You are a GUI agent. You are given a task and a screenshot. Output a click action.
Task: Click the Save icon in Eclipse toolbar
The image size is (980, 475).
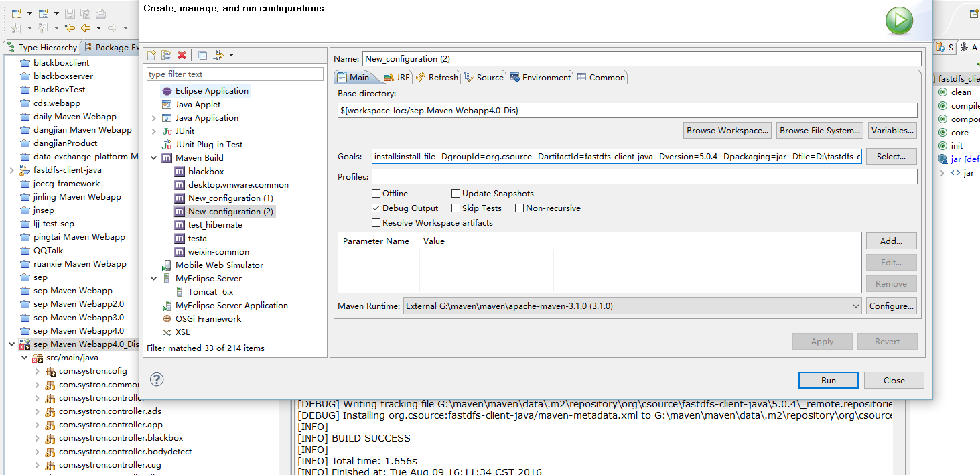70,13
